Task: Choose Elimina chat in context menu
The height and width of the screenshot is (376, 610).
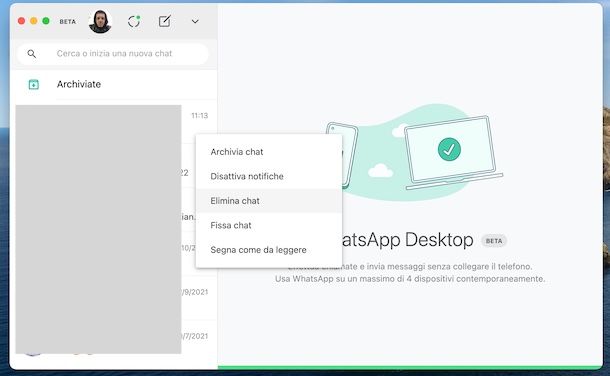Action: pos(269,201)
